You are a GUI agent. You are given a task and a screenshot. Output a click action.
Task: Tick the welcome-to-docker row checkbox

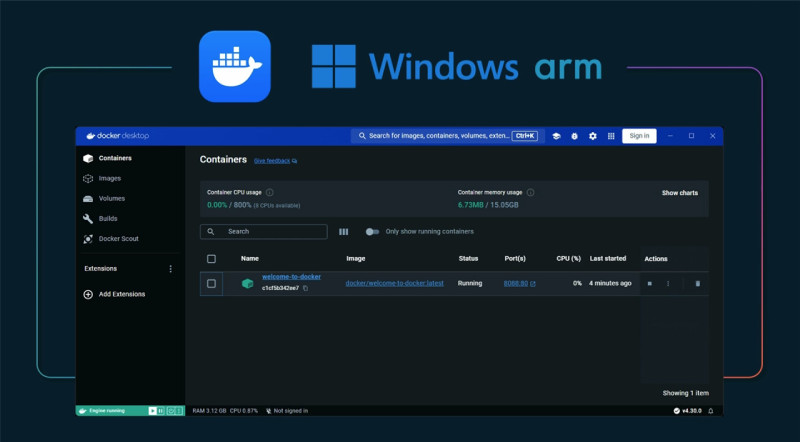211,284
